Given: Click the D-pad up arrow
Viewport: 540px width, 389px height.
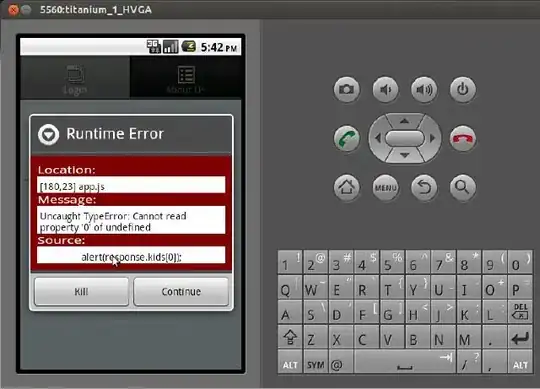Looking at the screenshot, I should (x=405, y=121).
